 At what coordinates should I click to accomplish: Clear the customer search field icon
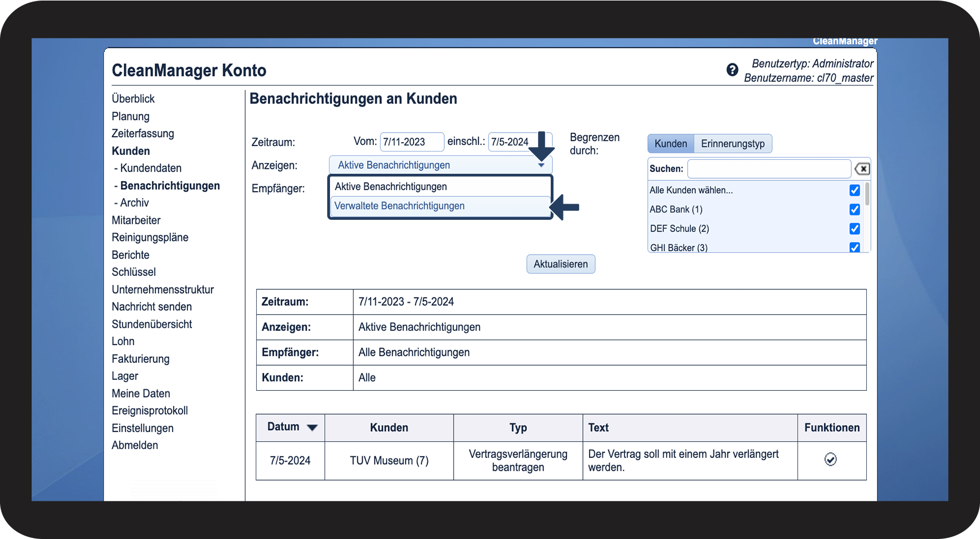tap(862, 169)
